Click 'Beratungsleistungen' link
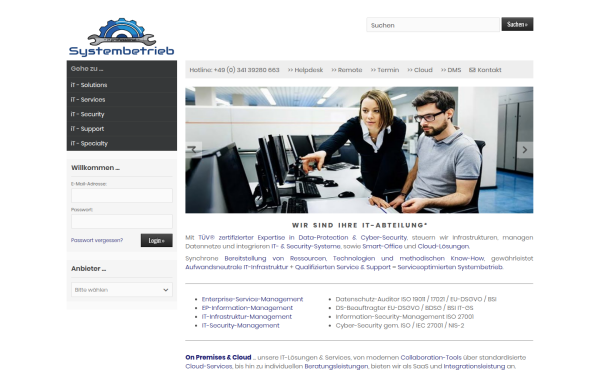This screenshot has width=600, height=375. click(336, 366)
